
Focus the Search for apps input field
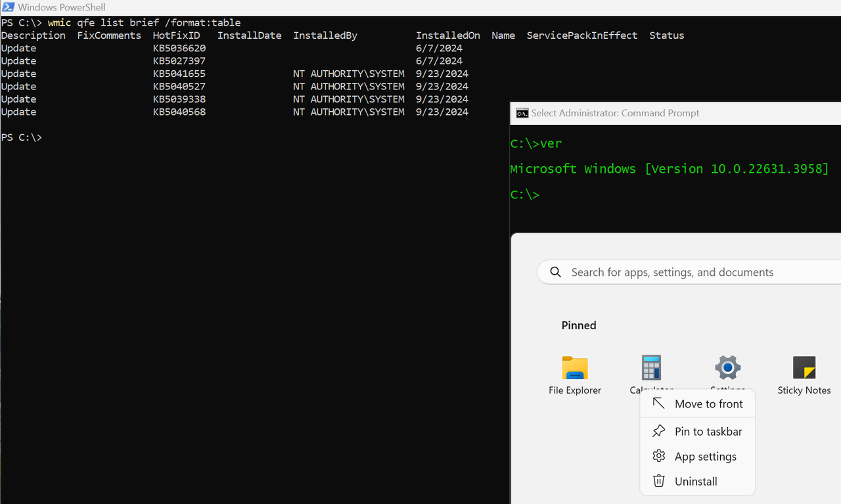[689, 272]
